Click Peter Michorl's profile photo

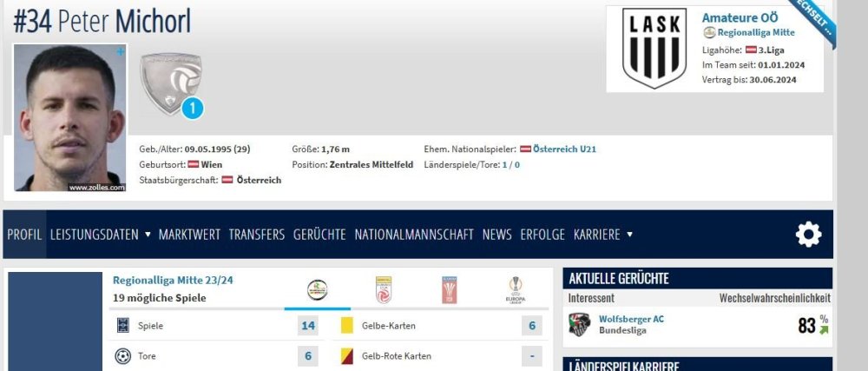click(70, 117)
